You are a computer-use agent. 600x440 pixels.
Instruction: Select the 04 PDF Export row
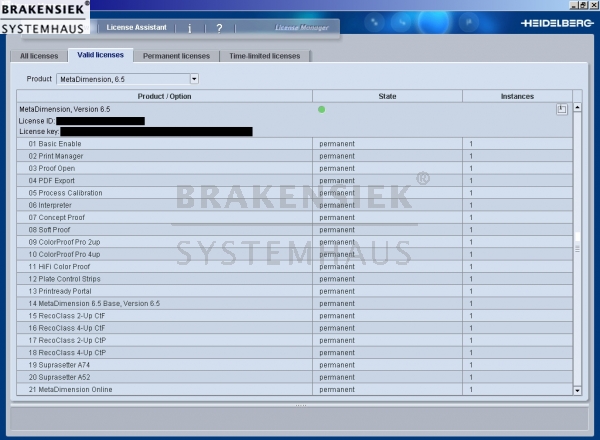point(295,181)
